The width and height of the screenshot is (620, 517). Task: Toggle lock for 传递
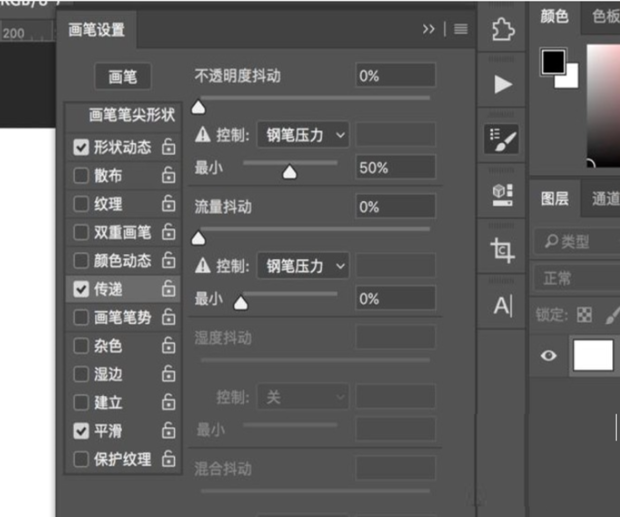click(168, 289)
